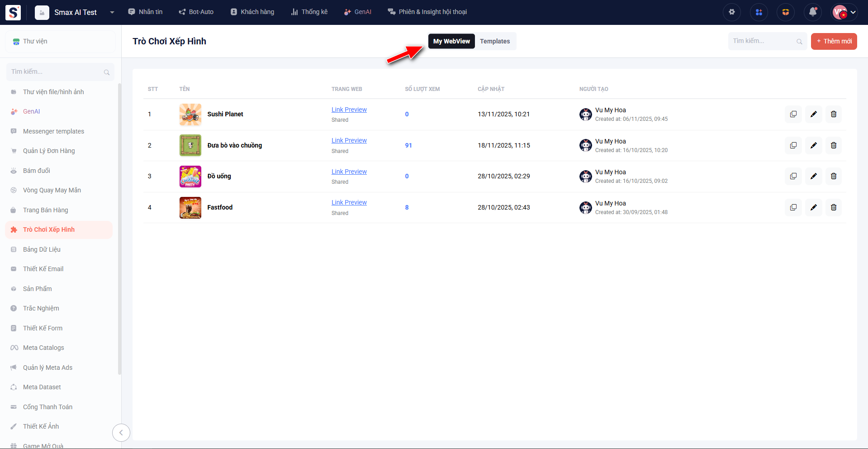This screenshot has height=449, width=868.
Task: Open the user avatar account dropdown
Action: pyautogui.click(x=844, y=12)
